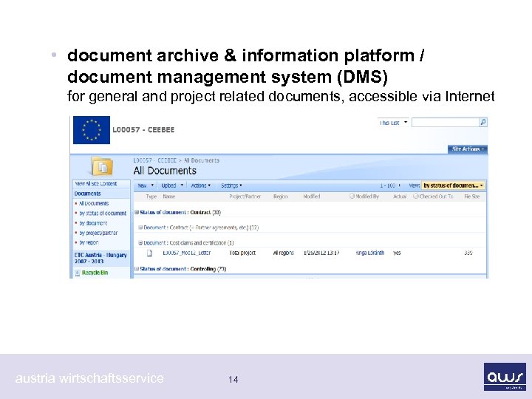Click the search magnifier icon
This screenshot has height=399, width=532.
(x=482, y=122)
